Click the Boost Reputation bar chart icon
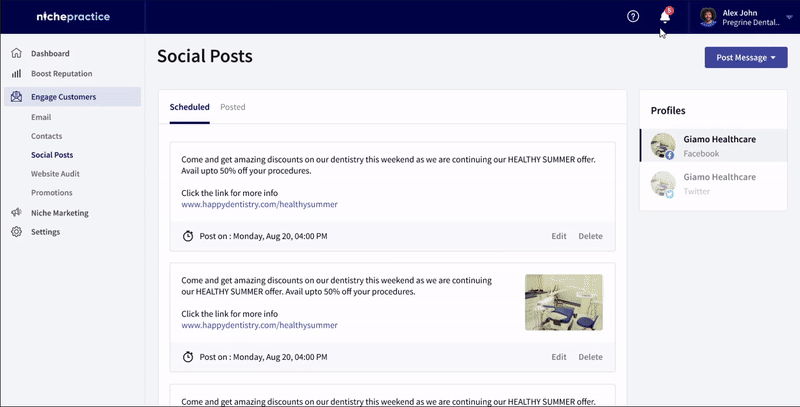The height and width of the screenshot is (407, 800). pos(16,73)
